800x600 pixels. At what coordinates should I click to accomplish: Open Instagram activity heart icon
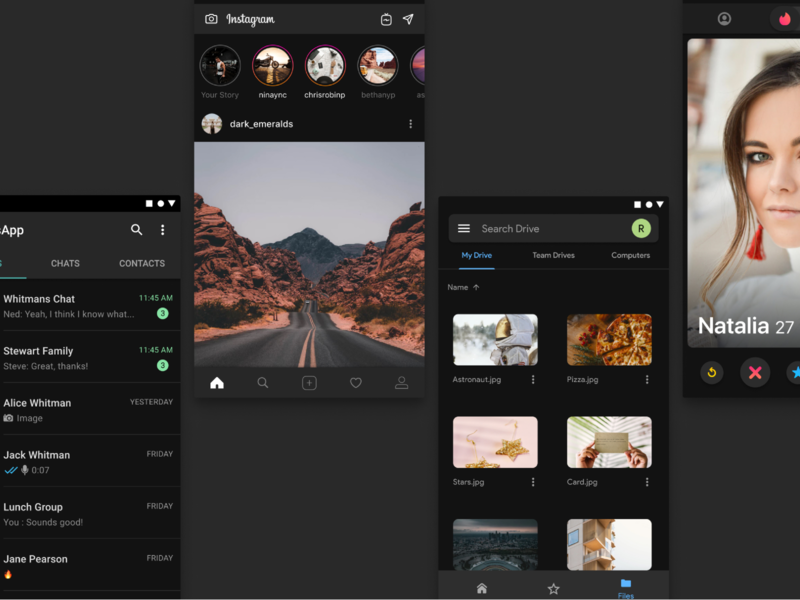[x=356, y=383]
